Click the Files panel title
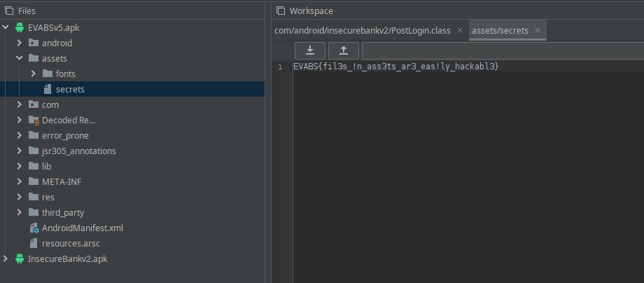The width and height of the screenshot is (644, 283). [27, 11]
